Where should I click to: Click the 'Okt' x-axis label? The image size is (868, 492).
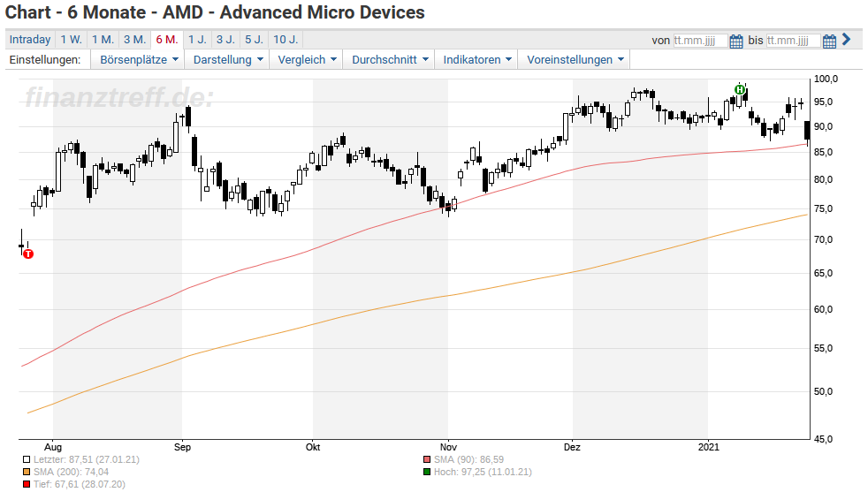coord(313,447)
